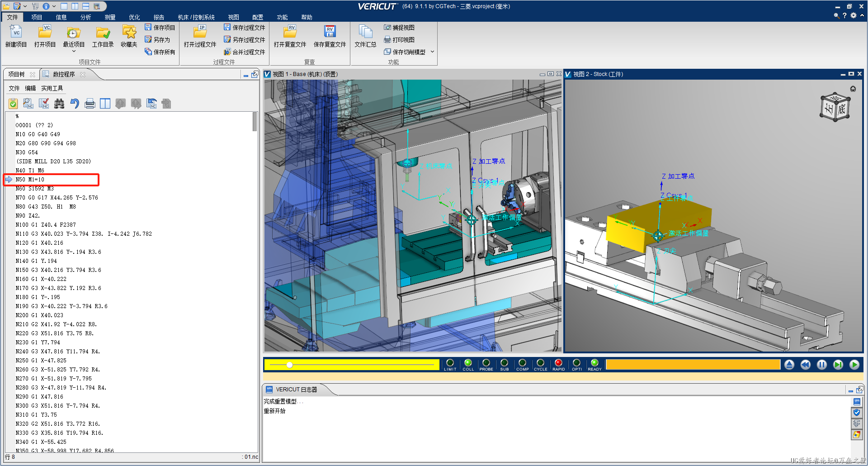Screen dimensions: 868x466
Task: Open review file with 打开复查文件
Action: 290,36
